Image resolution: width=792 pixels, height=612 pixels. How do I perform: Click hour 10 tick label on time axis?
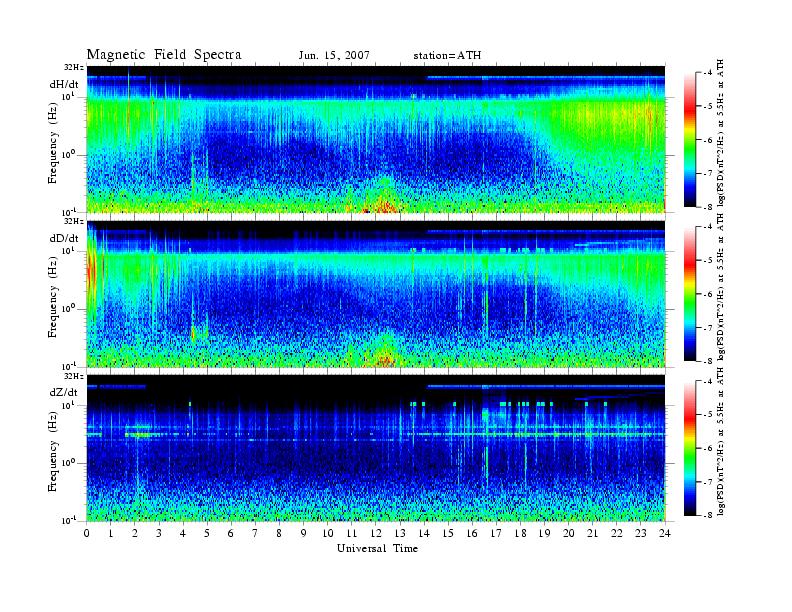(328, 534)
